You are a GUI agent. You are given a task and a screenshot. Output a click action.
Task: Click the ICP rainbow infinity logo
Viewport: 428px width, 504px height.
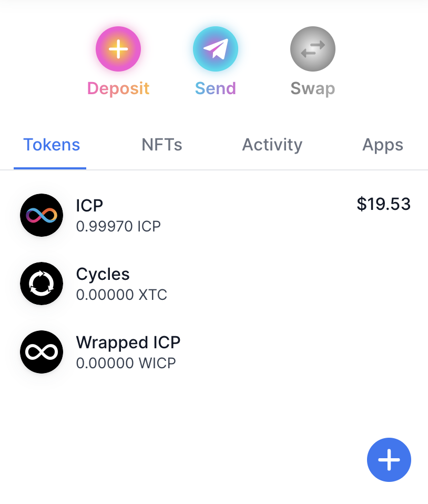pos(42,215)
